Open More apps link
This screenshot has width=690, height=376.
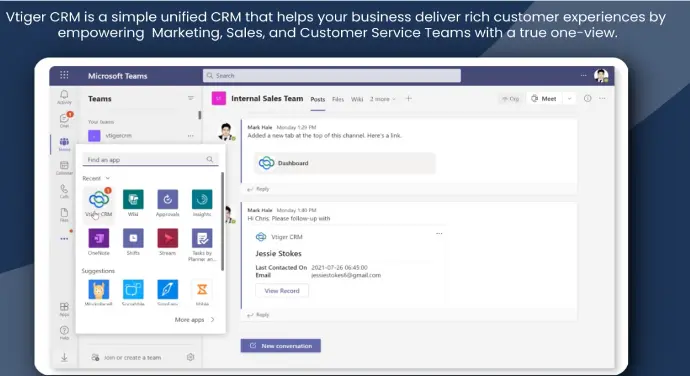click(195, 320)
